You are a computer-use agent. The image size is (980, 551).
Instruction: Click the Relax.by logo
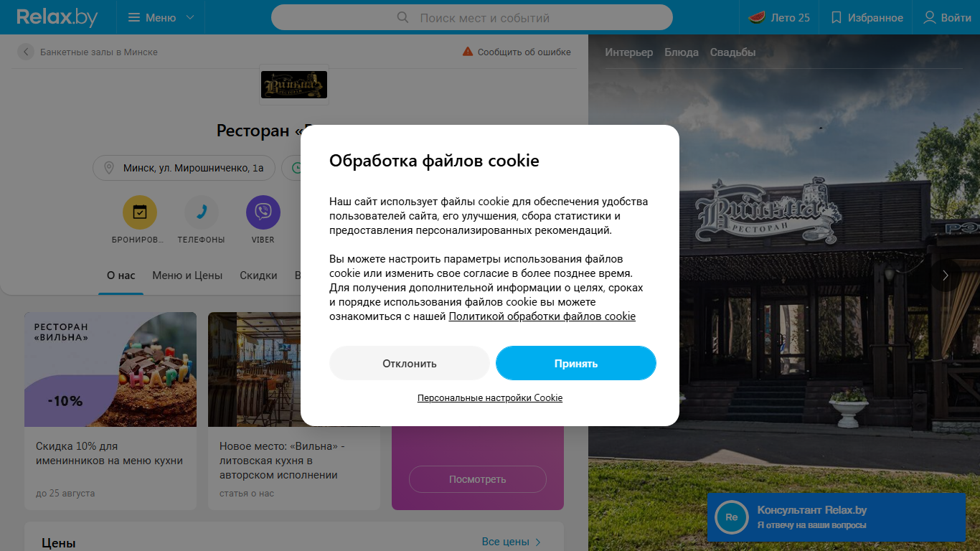(x=57, y=17)
